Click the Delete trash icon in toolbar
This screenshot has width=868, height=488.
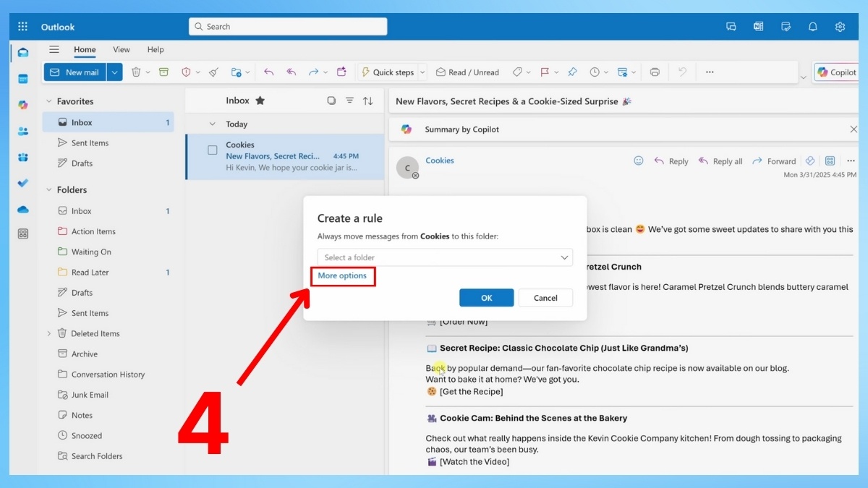136,72
